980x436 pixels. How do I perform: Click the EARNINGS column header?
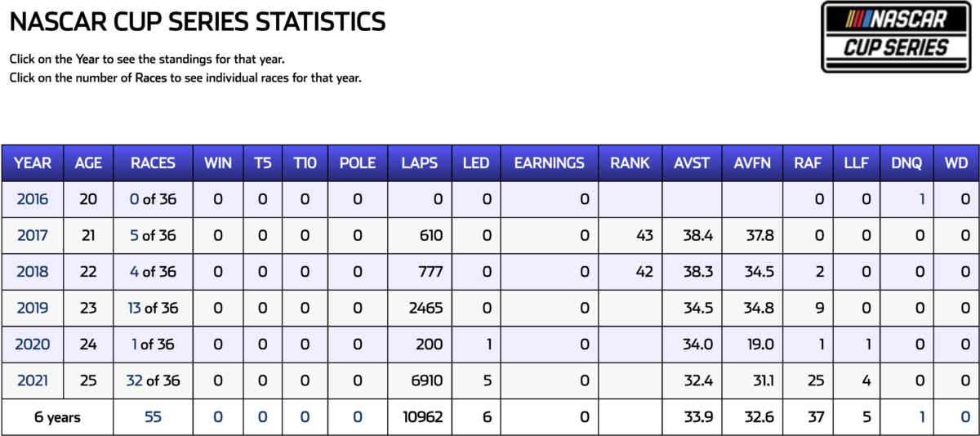[549, 162]
